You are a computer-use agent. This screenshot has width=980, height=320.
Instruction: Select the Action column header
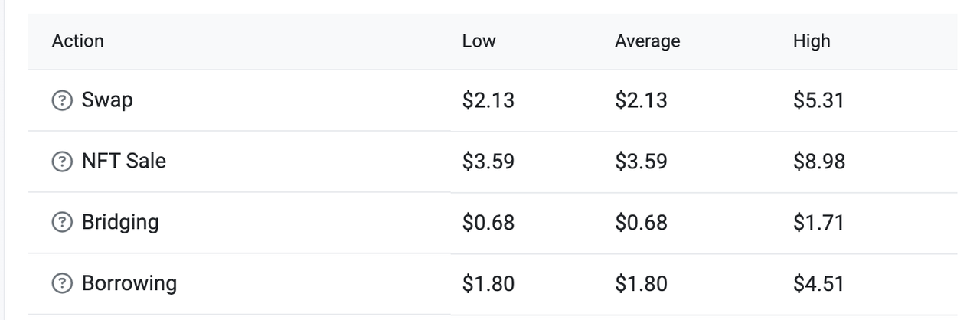[x=77, y=41]
